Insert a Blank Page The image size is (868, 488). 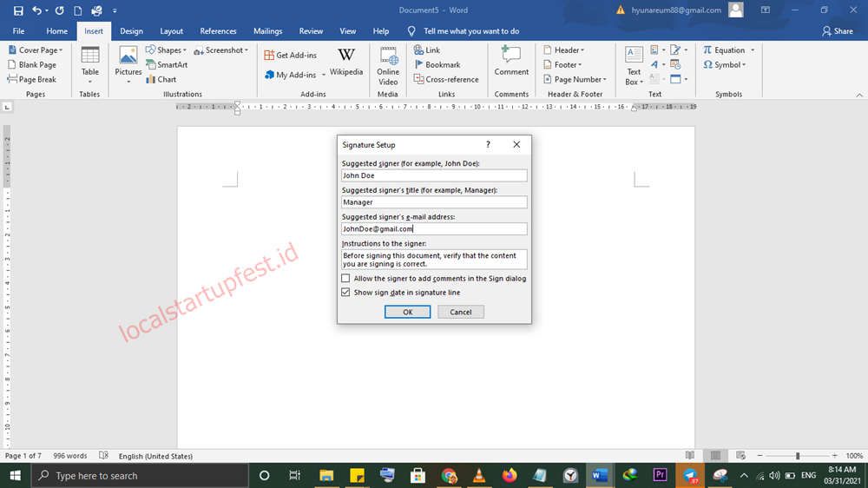(x=32, y=65)
